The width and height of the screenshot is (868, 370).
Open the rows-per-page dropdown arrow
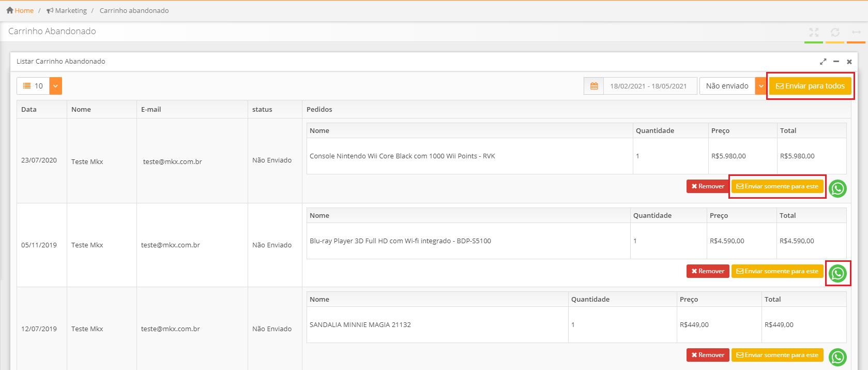[56, 86]
